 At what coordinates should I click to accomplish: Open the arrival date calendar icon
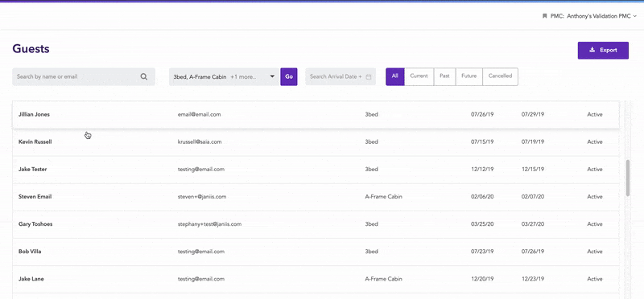click(369, 76)
